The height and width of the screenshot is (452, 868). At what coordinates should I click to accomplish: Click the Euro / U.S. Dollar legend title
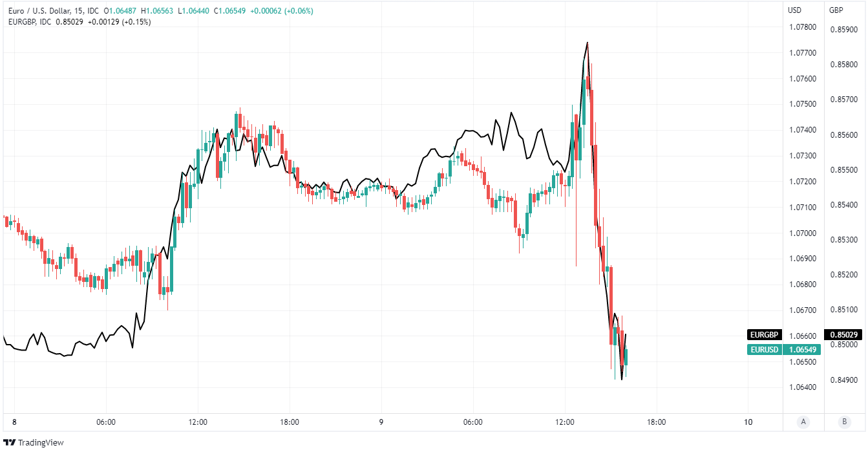tap(52, 10)
